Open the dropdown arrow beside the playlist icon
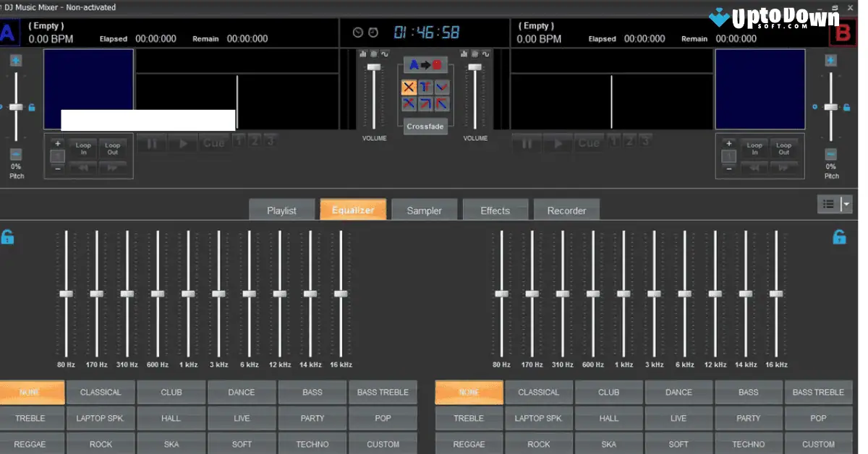The image size is (868, 454). (848, 204)
